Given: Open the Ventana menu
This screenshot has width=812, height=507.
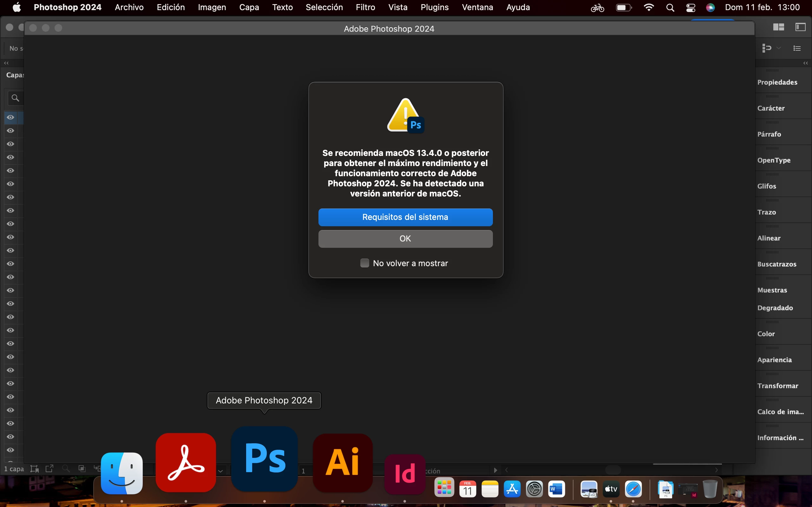Looking at the screenshot, I should (477, 7).
